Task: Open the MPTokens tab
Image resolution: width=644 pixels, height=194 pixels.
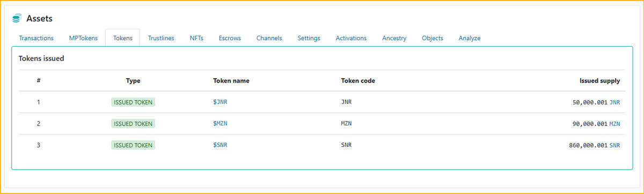Action: (x=83, y=38)
